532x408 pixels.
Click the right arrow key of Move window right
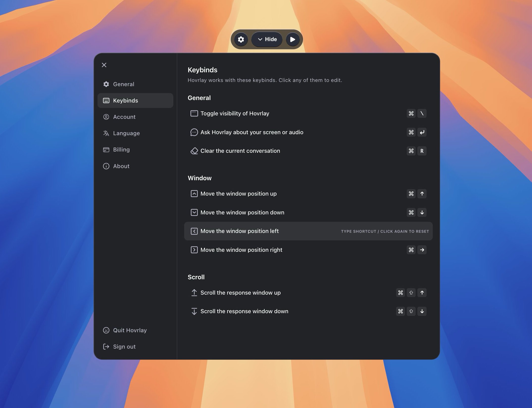click(x=422, y=250)
